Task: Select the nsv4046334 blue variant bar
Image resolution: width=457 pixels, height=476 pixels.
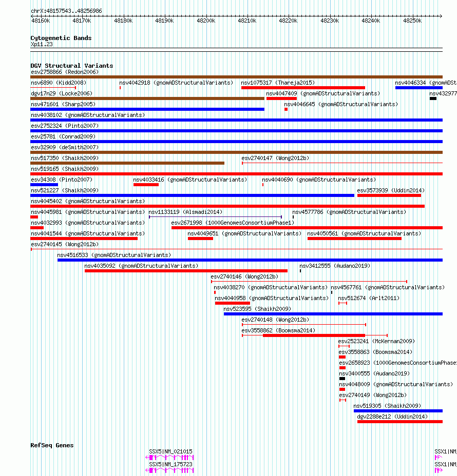Action: pos(418,88)
